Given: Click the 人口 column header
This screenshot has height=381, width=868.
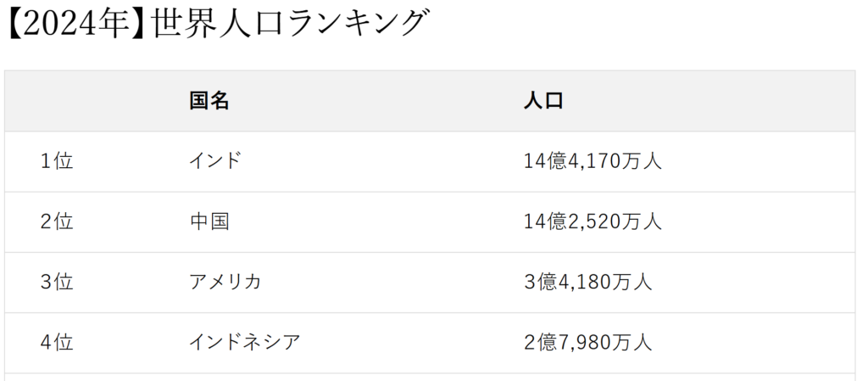Looking at the screenshot, I should tap(543, 101).
